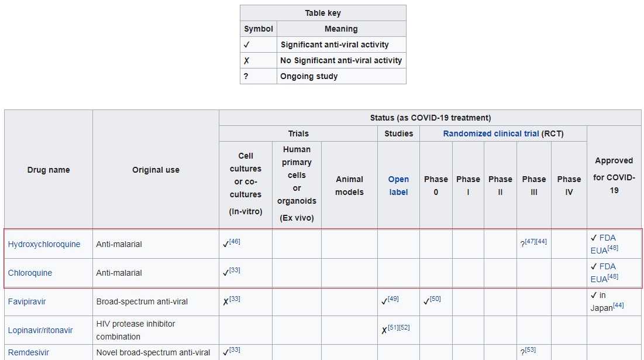Click citation [50] under Phase 0
The height and width of the screenshot is (360, 644).
(x=435, y=299)
